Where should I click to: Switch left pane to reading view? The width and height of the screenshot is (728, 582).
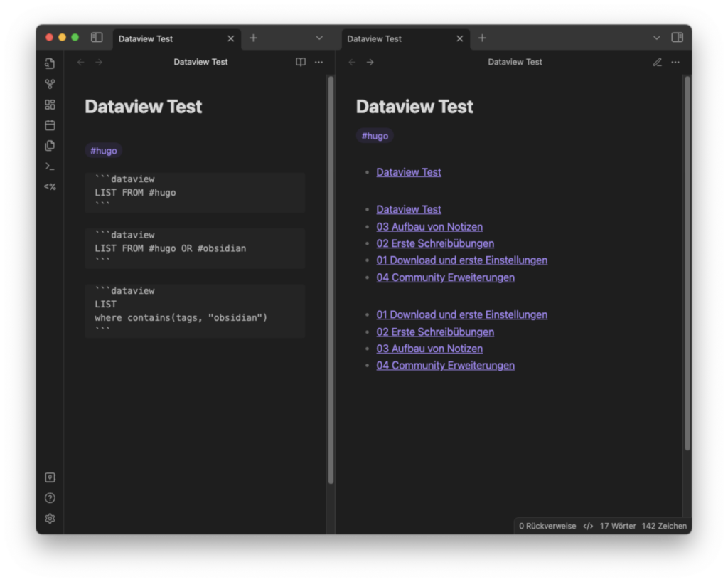301,62
